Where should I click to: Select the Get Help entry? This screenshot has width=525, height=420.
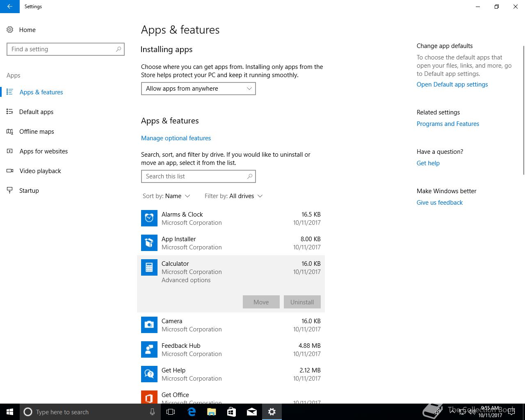click(231, 374)
